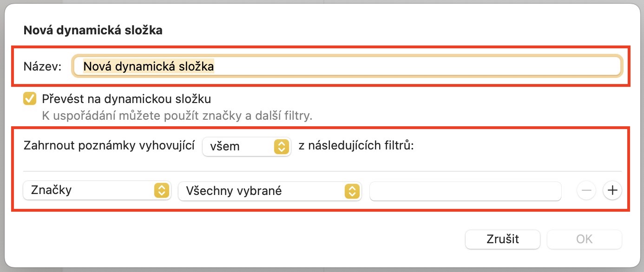644x272 pixels.
Task: Click the yellow arrows on the "Značky" popup
Action: click(161, 190)
